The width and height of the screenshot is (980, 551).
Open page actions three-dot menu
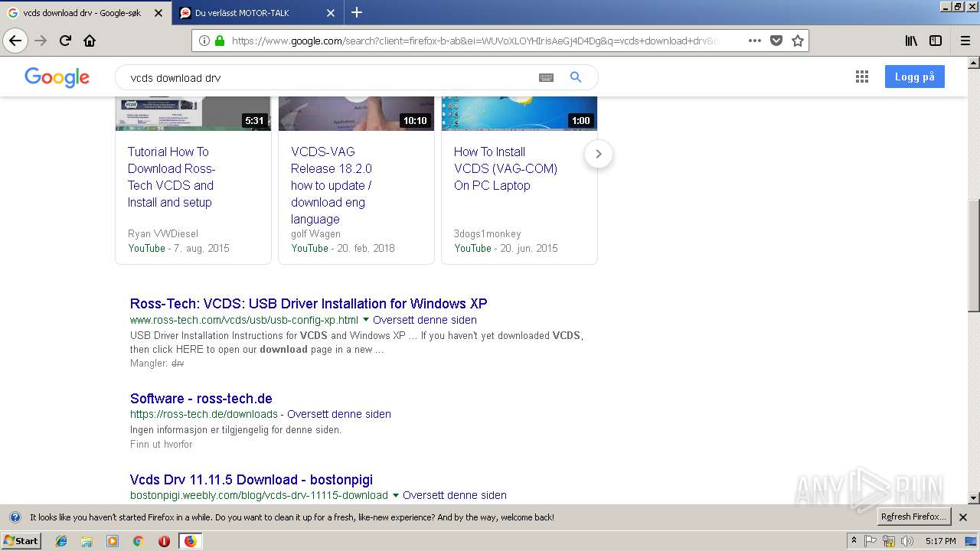coord(755,41)
